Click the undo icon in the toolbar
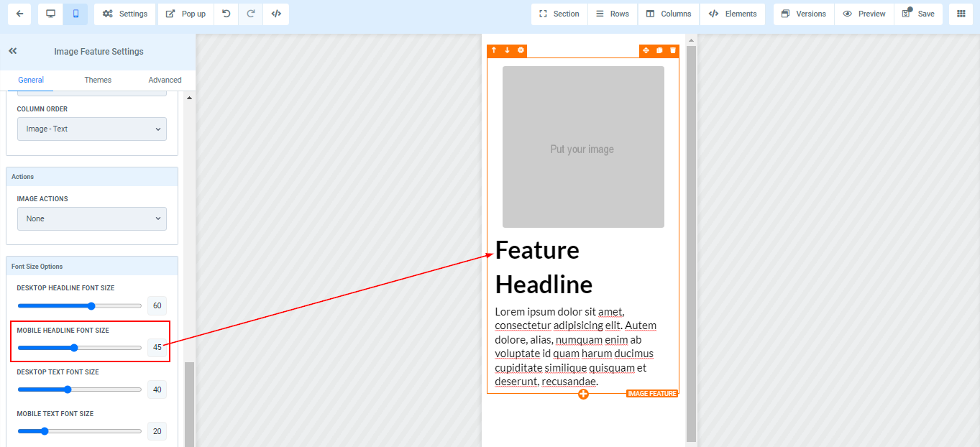980x447 pixels. click(x=226, y=14)
